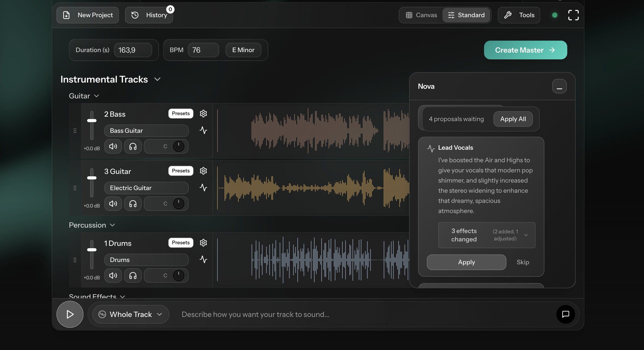The image size is (644, 350).
Task: Solo the 3 Guitar track with headphones
Action: (133, 204)
